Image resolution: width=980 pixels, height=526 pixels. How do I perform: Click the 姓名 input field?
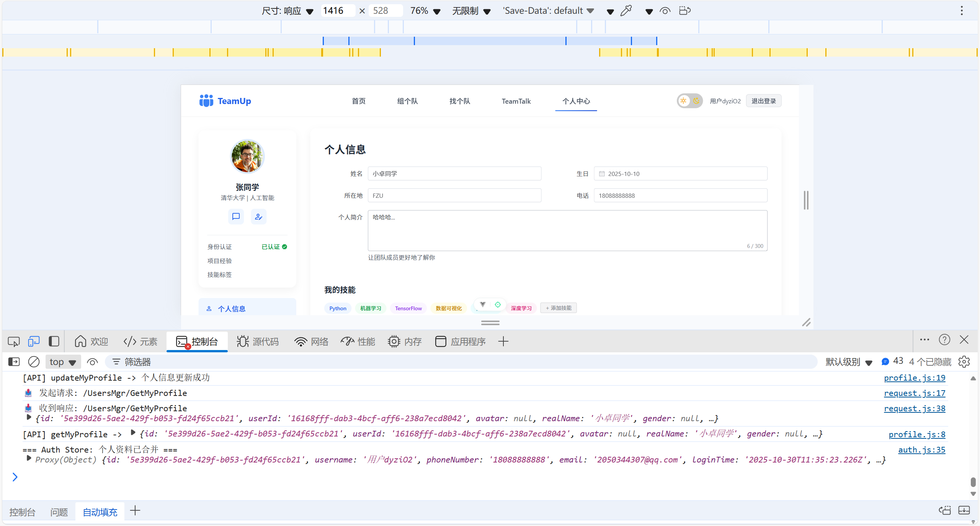pos(454,174)
